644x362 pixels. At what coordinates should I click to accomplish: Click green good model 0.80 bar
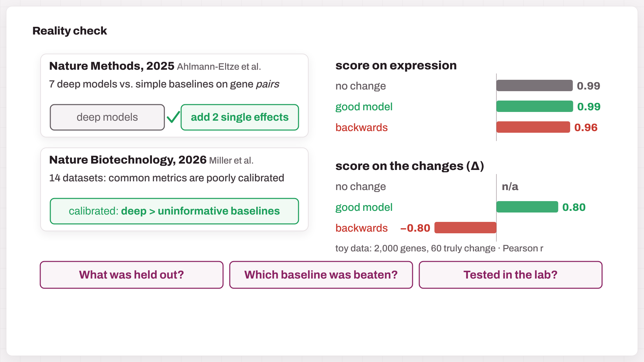click(527, 207)
